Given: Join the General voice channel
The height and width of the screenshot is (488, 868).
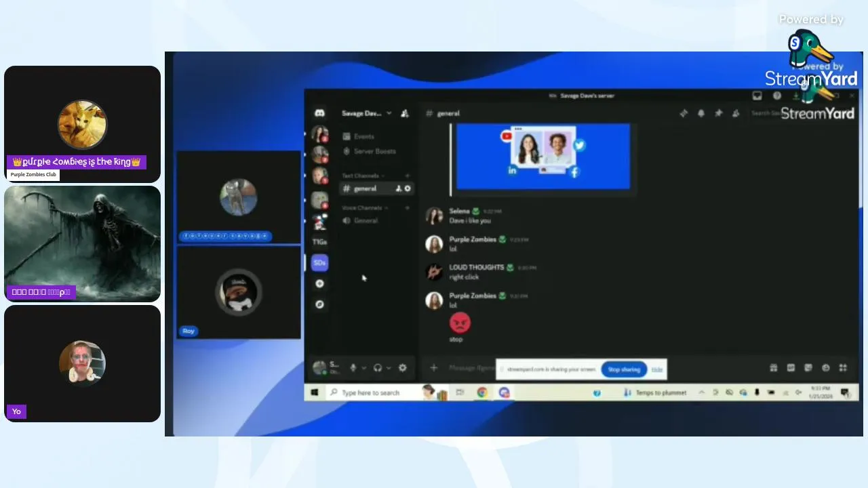Looking at the screenshot, I should (x=360, y=221).
